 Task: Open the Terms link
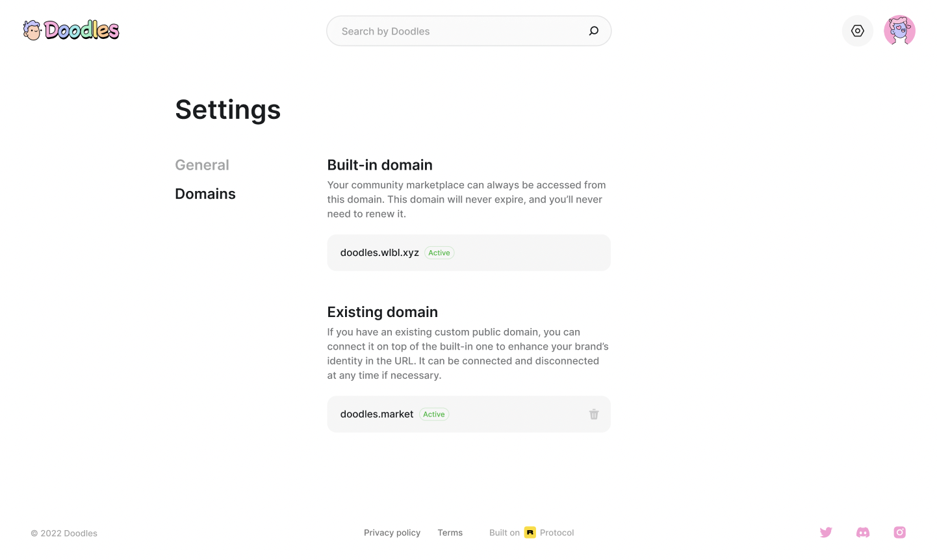[x=450, y=533]
